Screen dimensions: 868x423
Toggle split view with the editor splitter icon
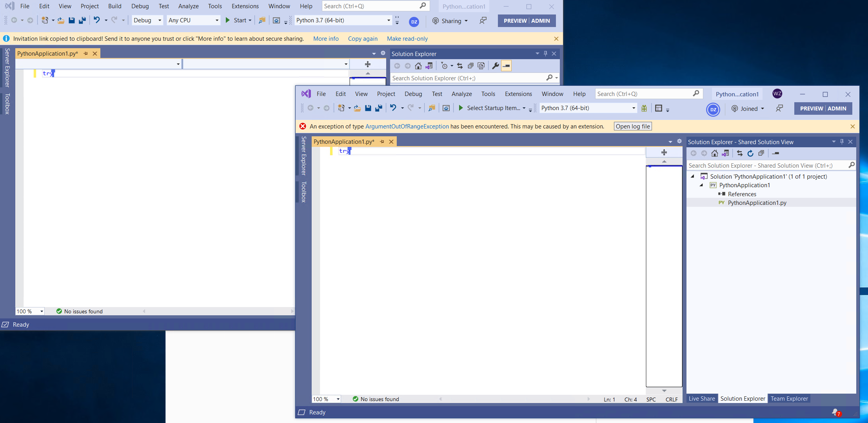click(664, 152)
